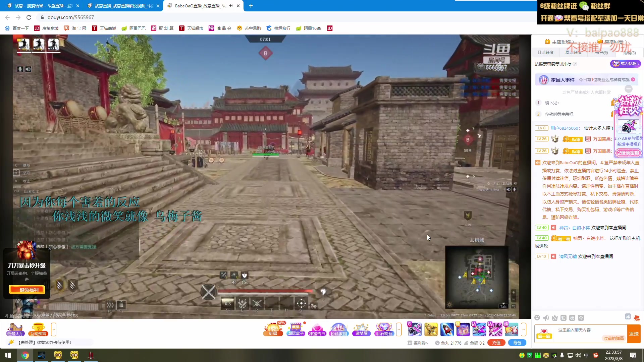Viewport: 644px width, 362px height.
Task: Open the 钻粉狂欢 promotional banner
Action: (629, 127)
